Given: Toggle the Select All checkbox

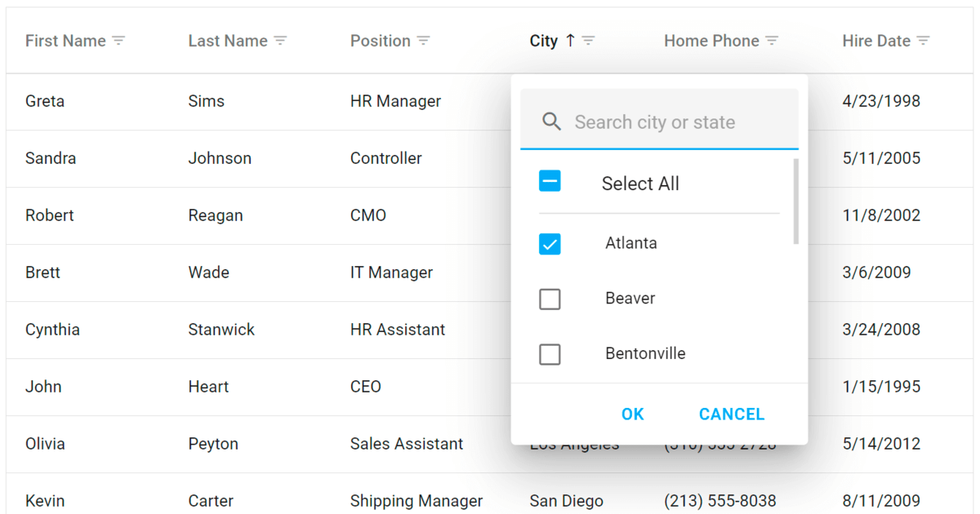Looking at the screenshot, I should click(550, 182).
